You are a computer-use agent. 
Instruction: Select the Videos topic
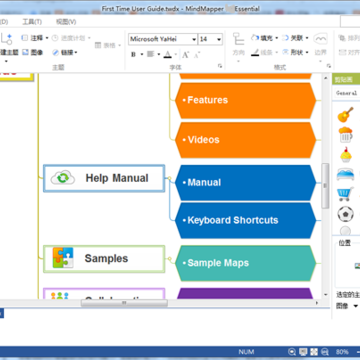[246, 140]
